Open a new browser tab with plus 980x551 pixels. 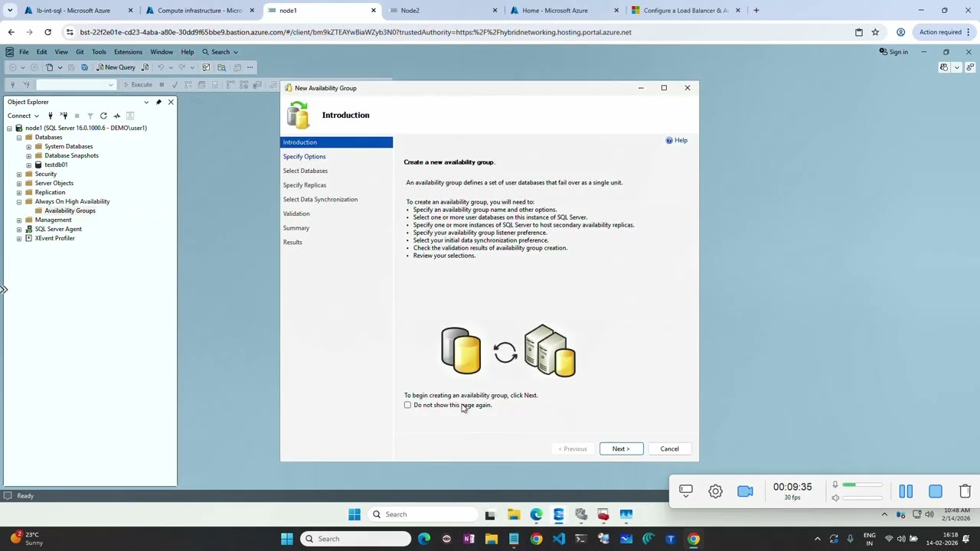[x=756, y=11]
